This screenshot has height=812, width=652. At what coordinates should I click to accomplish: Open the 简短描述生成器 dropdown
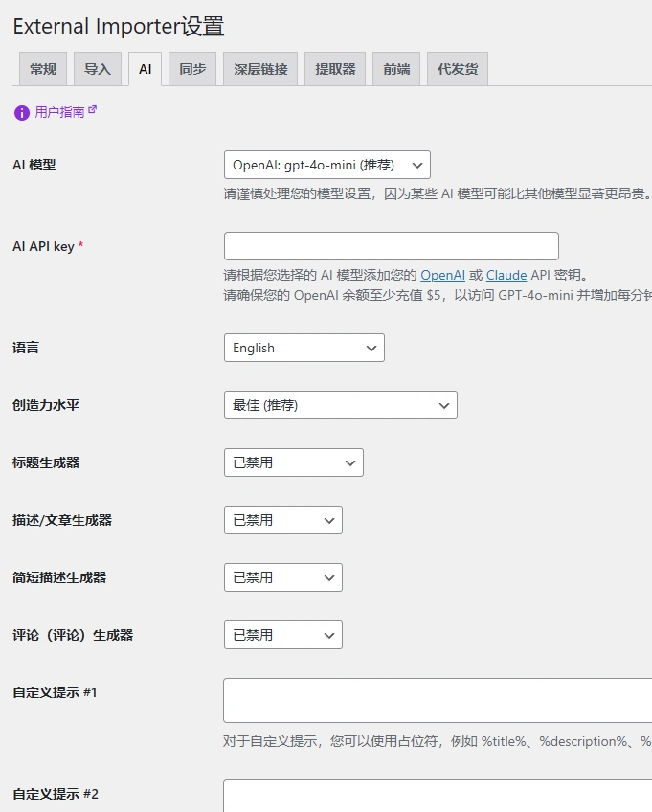click(282, 577)
